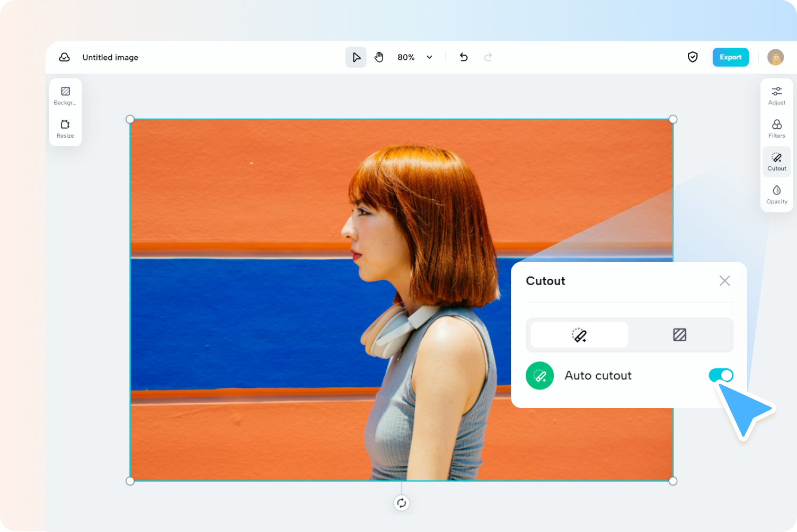Open the Filters panel
The image size is (797, 532).
(x=777, y=129)
